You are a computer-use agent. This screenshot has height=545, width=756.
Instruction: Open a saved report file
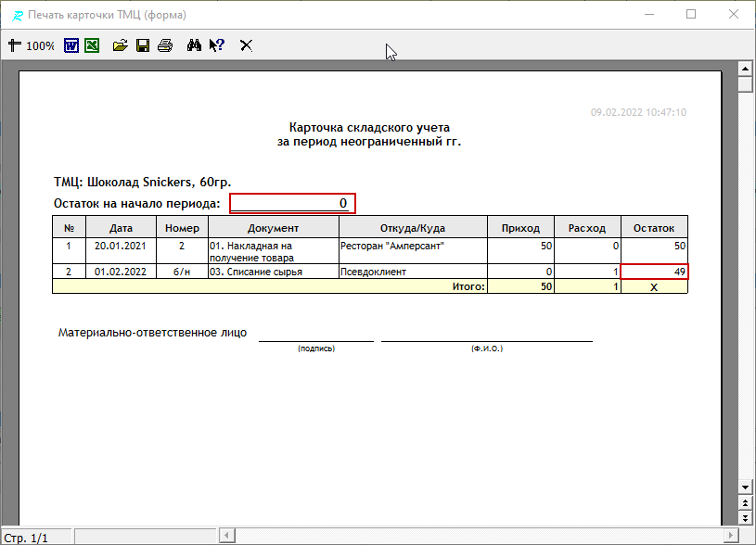(x=120, y=44)
